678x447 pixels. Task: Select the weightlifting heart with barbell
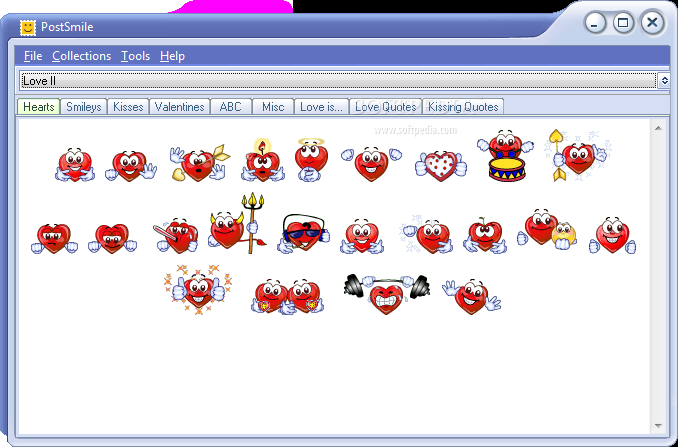[387, 294]
